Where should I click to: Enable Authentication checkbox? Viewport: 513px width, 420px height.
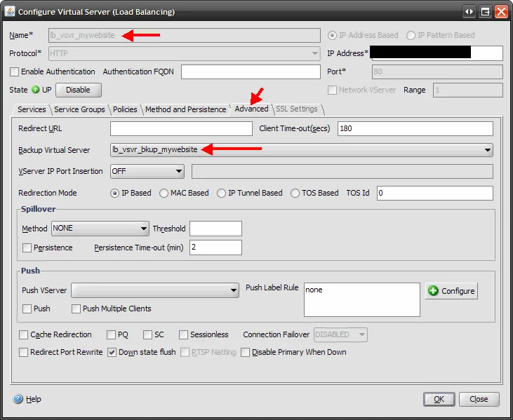15,72
